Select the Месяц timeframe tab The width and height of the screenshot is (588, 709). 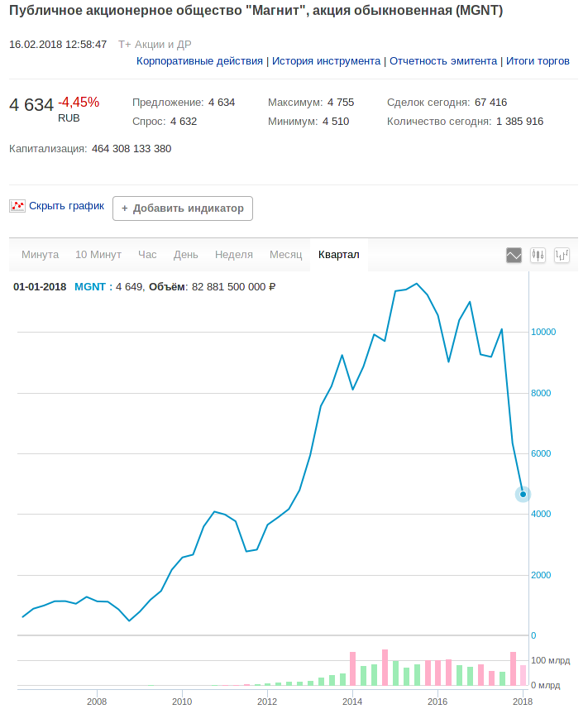(285, 255)
